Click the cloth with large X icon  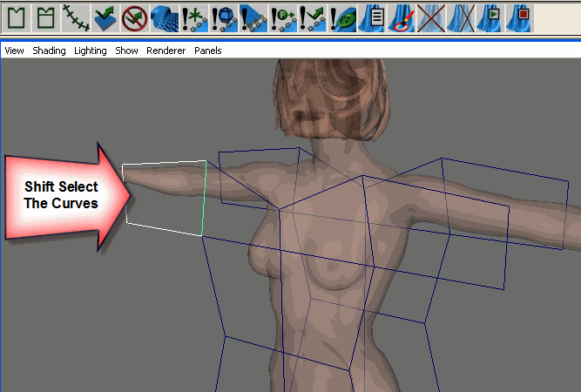click(x=432, y=15)
